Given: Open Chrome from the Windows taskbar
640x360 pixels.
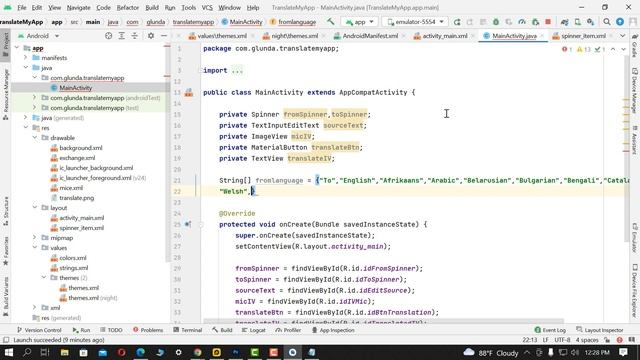Looking at the screenshot, I should point(198,352).
